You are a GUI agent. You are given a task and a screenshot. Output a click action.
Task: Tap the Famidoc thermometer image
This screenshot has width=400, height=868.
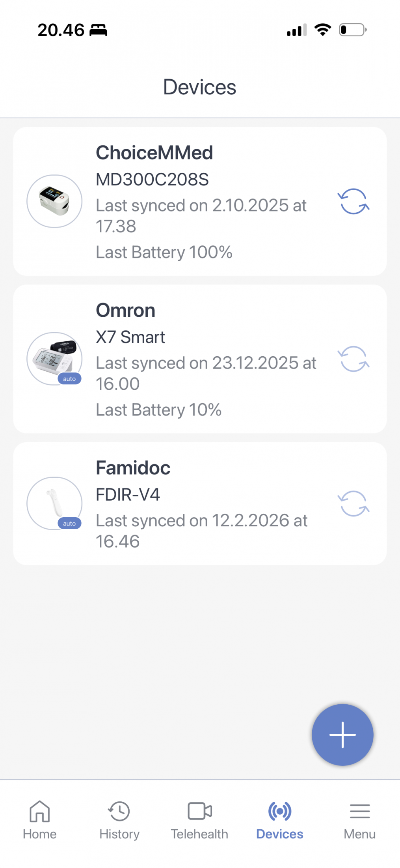pyautogui.click(x=54, y=502)
